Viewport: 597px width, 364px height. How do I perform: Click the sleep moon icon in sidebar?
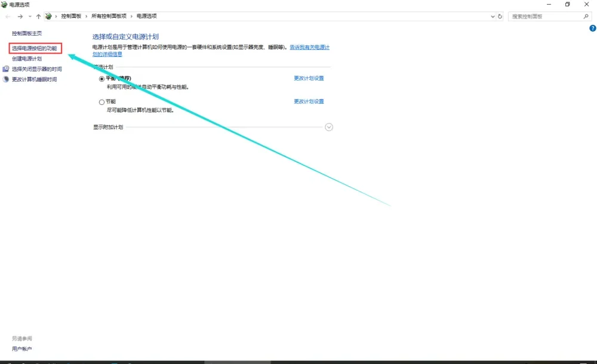pos(6,79)
